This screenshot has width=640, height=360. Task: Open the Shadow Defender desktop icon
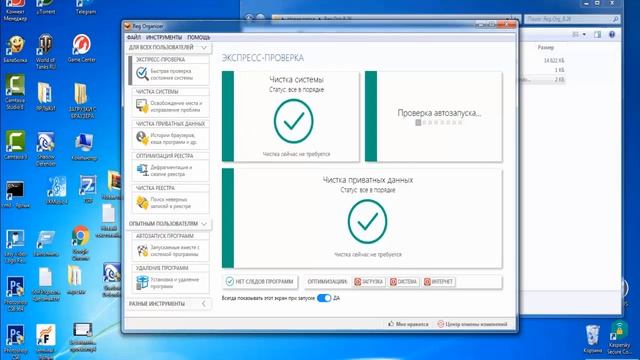pos(46,149)
